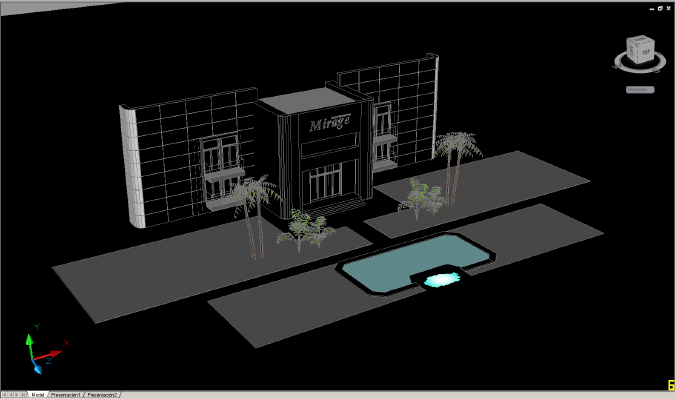Open the Unnamed UCS dropdown below ViewCube
Screen dimensions: 675x399
click(x=640, y=90)
